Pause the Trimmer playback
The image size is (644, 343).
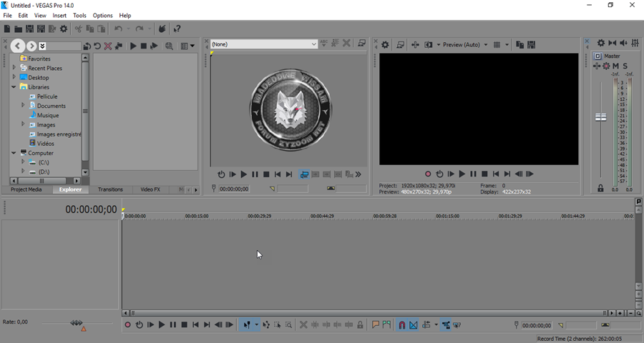(x=255, y=174)
